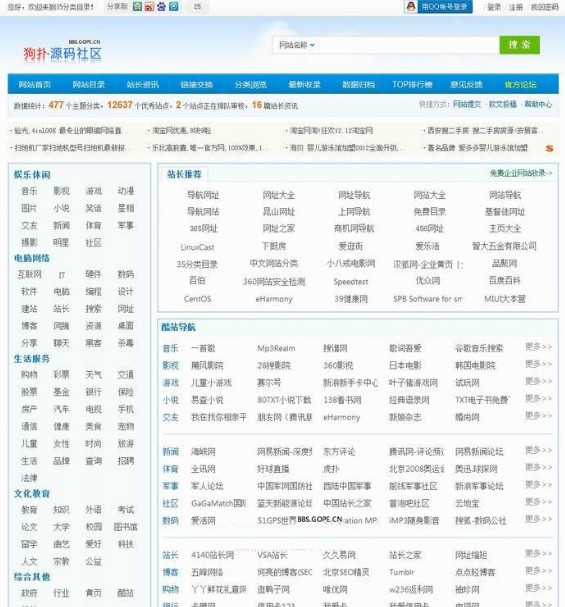
Task: Show 更多>> in the 站长 row
Action: coord(538,553)
